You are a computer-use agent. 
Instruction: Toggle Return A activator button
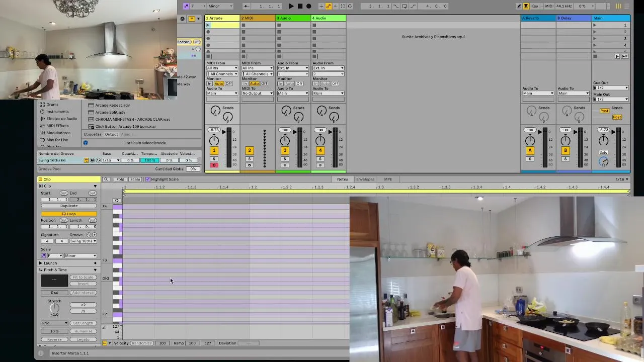pos(530,150)
